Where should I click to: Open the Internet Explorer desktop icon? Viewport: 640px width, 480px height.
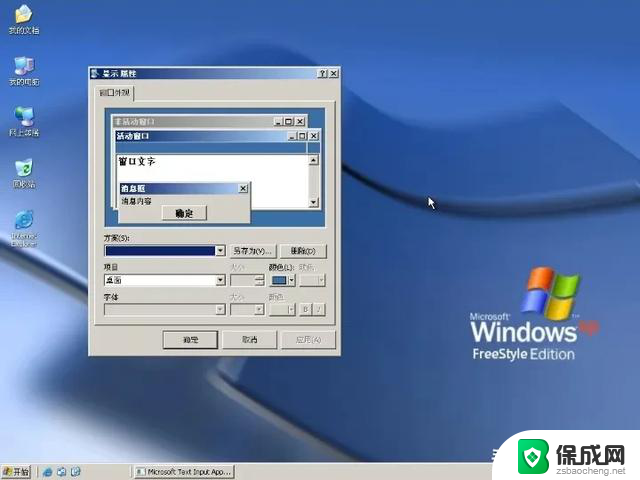click(x=24, y=229)
